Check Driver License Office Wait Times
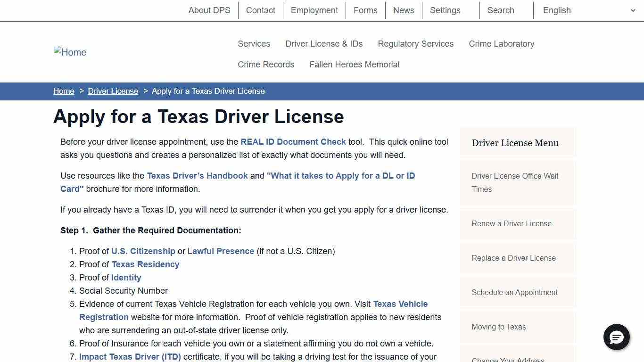The image size is (644, 362). pyautogui.click(x=515, y=183)
